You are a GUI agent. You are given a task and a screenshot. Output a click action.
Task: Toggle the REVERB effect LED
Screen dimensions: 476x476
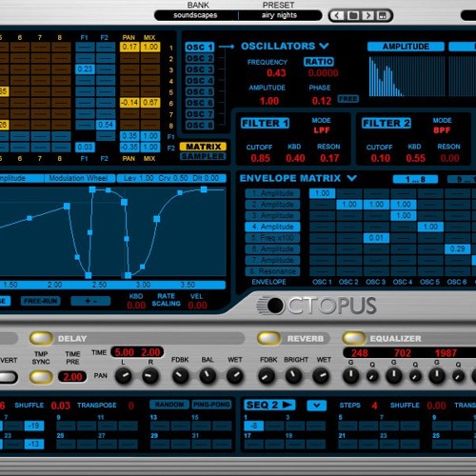click(x=269, y=338)
